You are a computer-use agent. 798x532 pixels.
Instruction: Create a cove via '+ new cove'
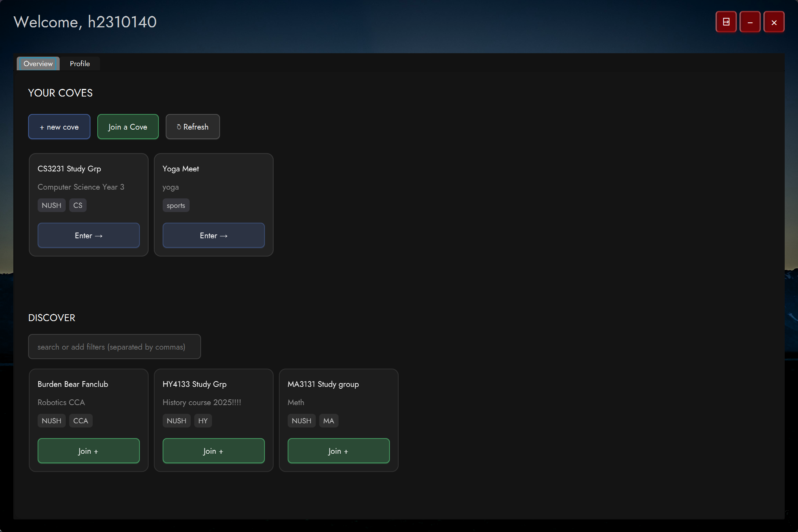pos(59,127)
